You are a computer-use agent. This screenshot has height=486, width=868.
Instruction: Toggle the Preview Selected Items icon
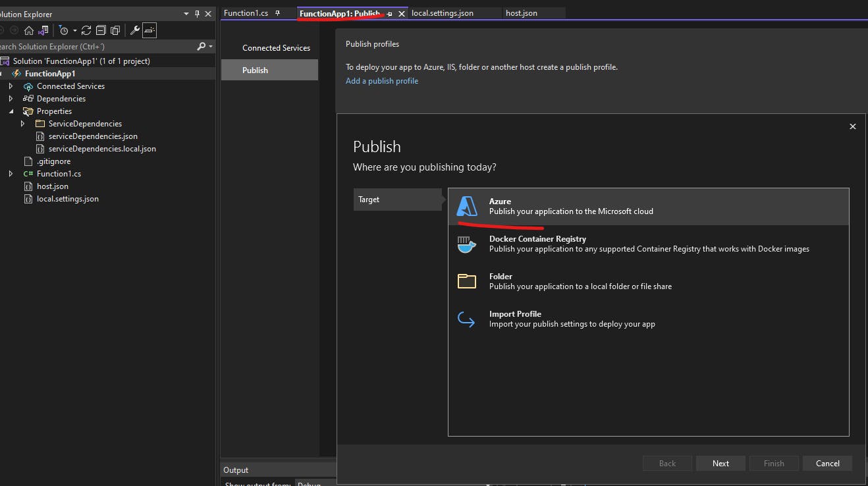point(149,30)
